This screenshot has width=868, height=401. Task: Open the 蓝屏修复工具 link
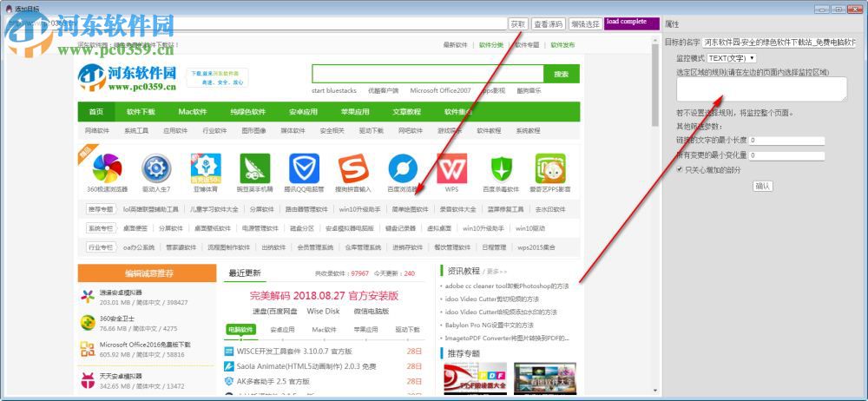(x=505, y=209)
